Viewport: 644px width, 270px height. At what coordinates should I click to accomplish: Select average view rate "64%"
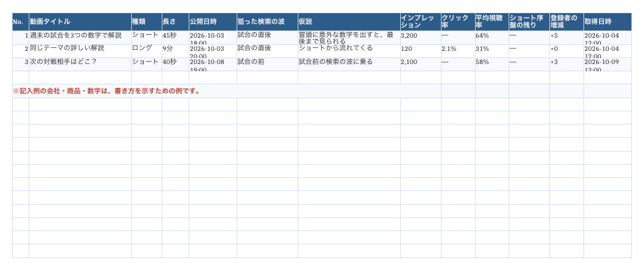(x=492, y=38)
